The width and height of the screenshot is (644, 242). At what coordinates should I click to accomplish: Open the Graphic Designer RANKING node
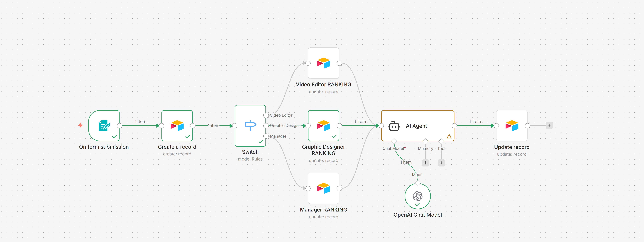point(323,125)
